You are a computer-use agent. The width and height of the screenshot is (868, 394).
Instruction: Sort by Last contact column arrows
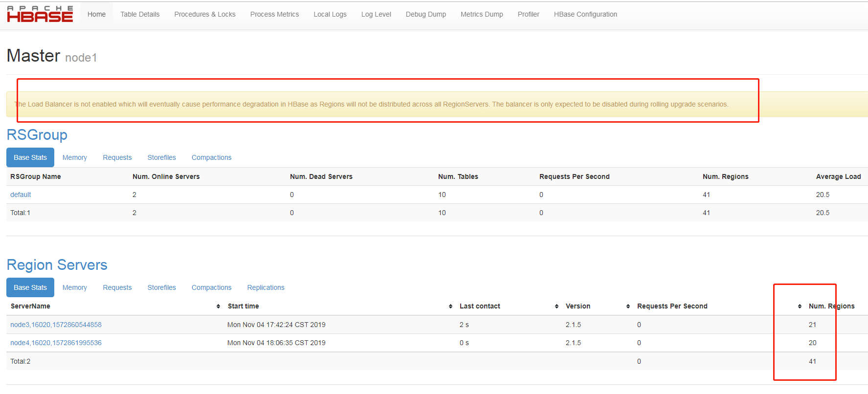pos(556,306)
